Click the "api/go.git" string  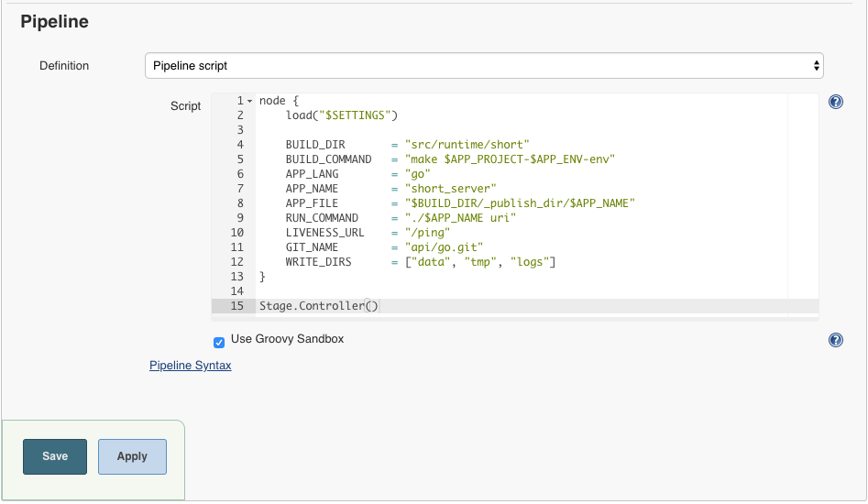tap(443, 247)
